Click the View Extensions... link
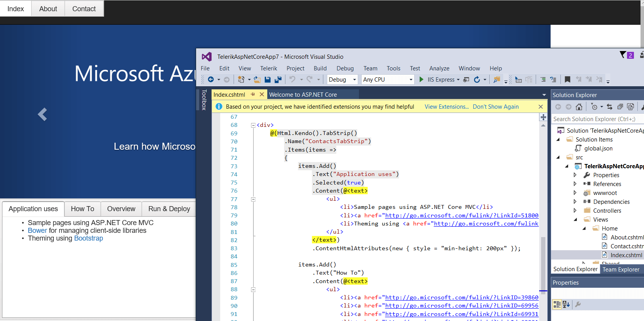644x321 pixels. click(446, 107)
